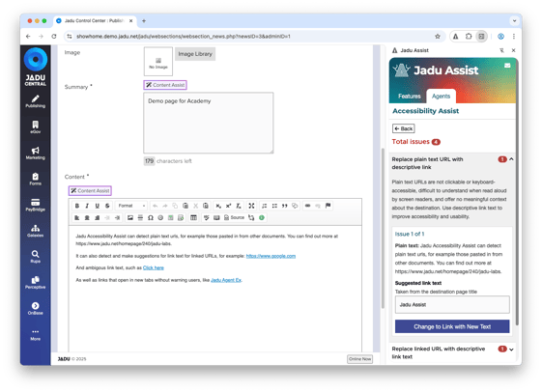Open the More menu in the sidebar
The image size is (542, 392).
tap(35, 335)
